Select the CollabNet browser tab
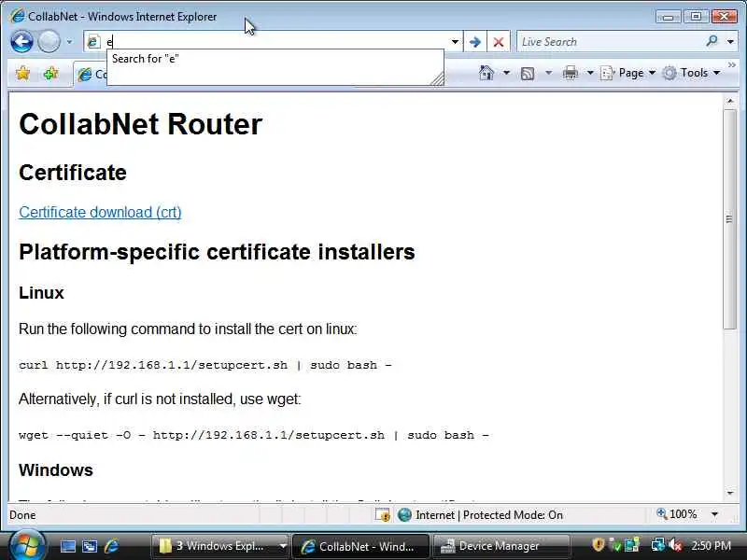This screenshot has width=747, height=560. pos(91,75)
